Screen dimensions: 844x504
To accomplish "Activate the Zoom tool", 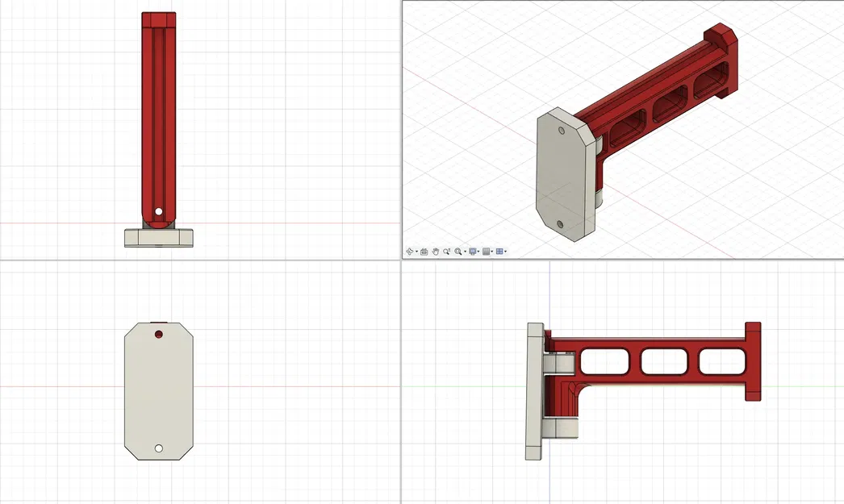I will tap(447, 251).
